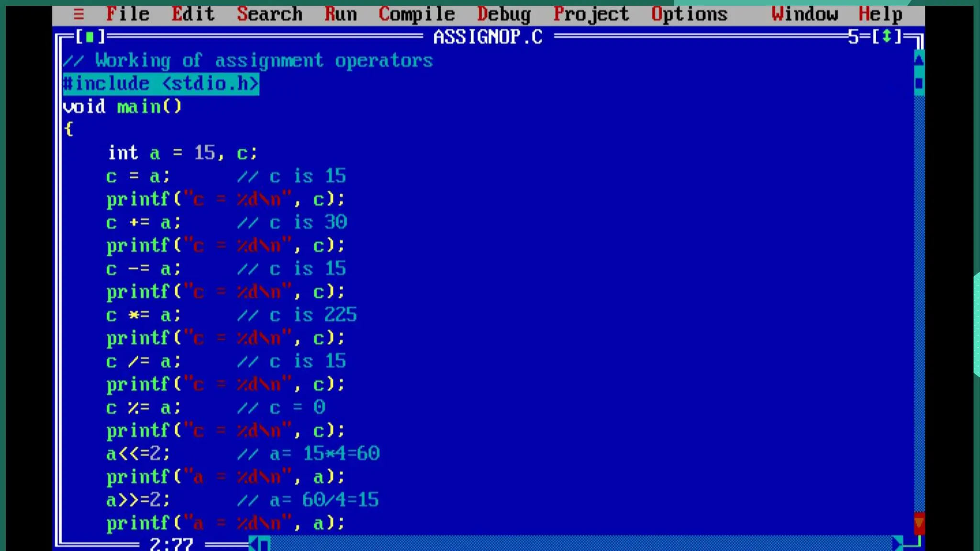The height and width of the screenshot is (551, 980).
Task: Click the printf line below 'c += a;'
Action: tap(225, 246)
